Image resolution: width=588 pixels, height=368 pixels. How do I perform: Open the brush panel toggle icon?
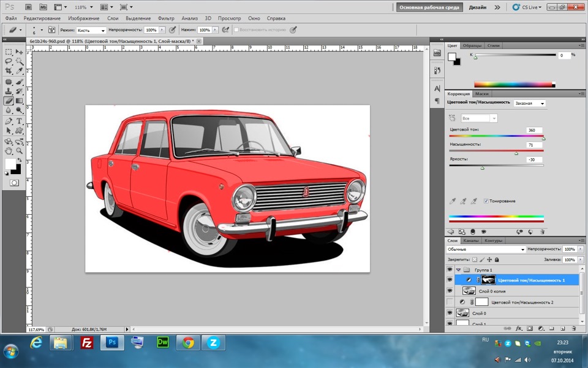(51, 29)
